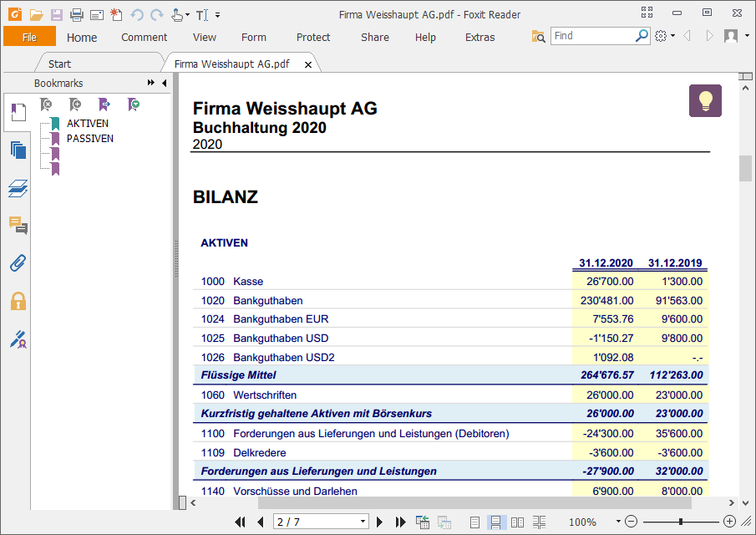
Task: Open the Help ribbon tab
Action: point(425,37)
